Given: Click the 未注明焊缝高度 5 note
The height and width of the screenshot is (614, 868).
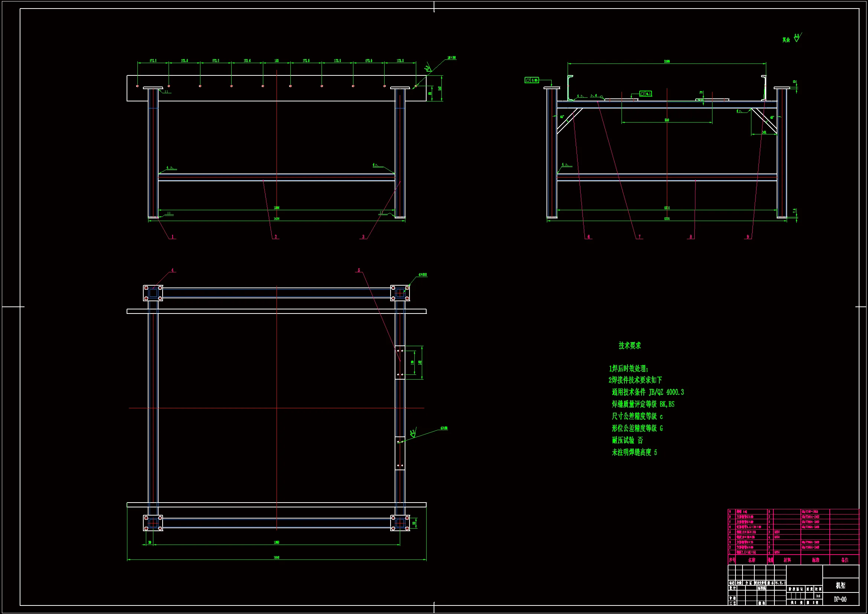Looking at the screenshot, I should [634, 452].
